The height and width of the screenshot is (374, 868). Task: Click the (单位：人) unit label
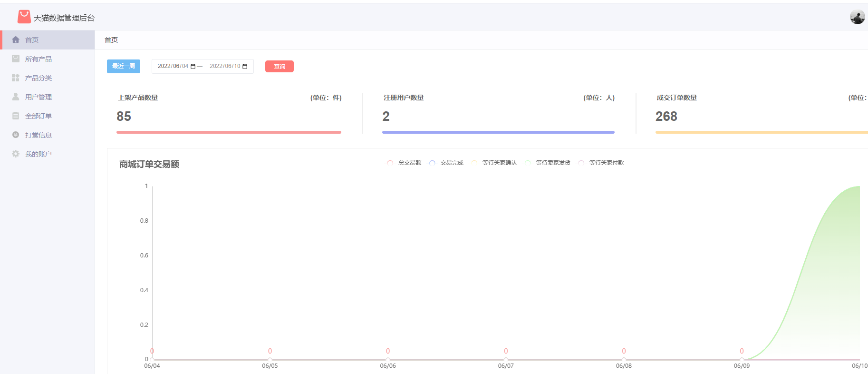point(599,98)
